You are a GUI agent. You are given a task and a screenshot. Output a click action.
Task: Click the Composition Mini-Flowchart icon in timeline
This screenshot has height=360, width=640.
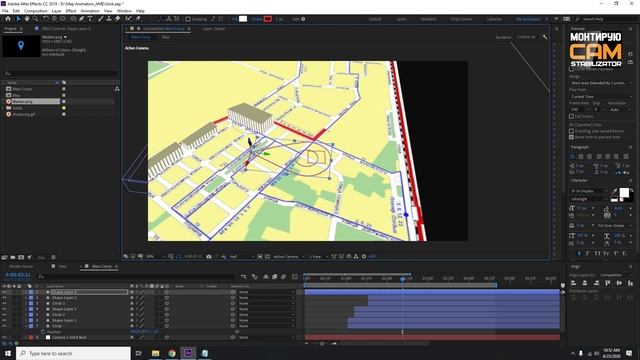coord(244,277)
